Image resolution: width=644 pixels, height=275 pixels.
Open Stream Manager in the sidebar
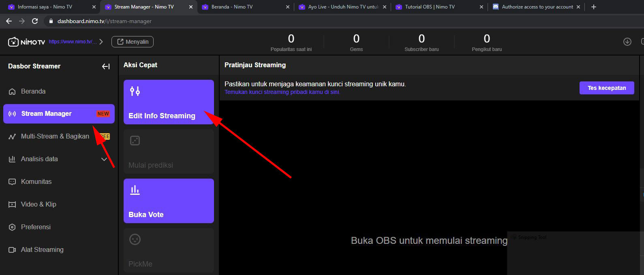59,114
